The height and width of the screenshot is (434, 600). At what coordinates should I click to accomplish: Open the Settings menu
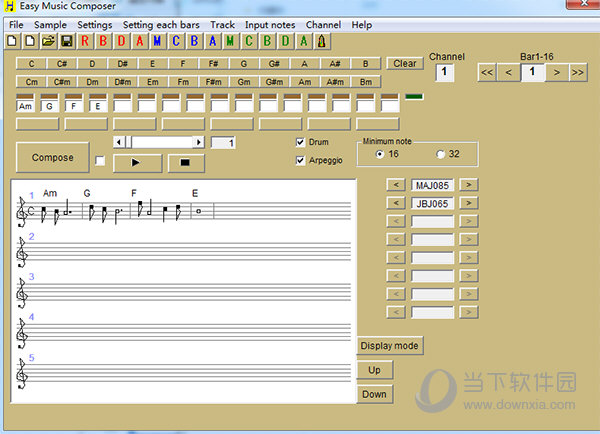95,25
